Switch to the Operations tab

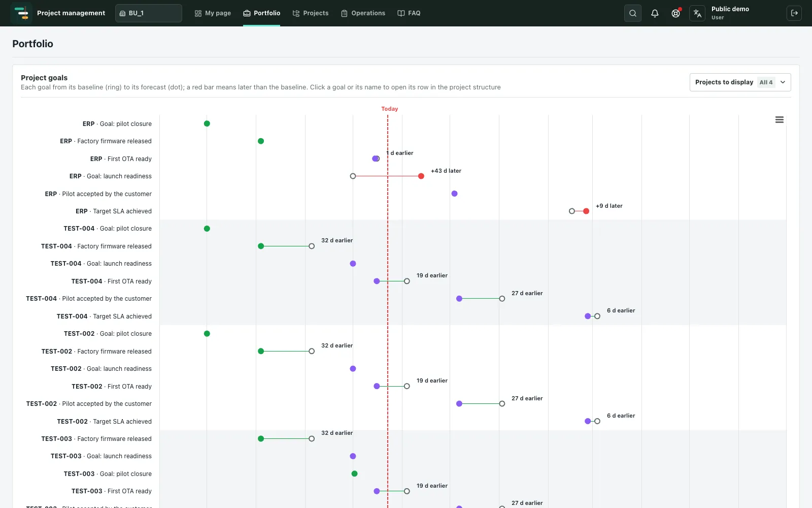(363, 13)
